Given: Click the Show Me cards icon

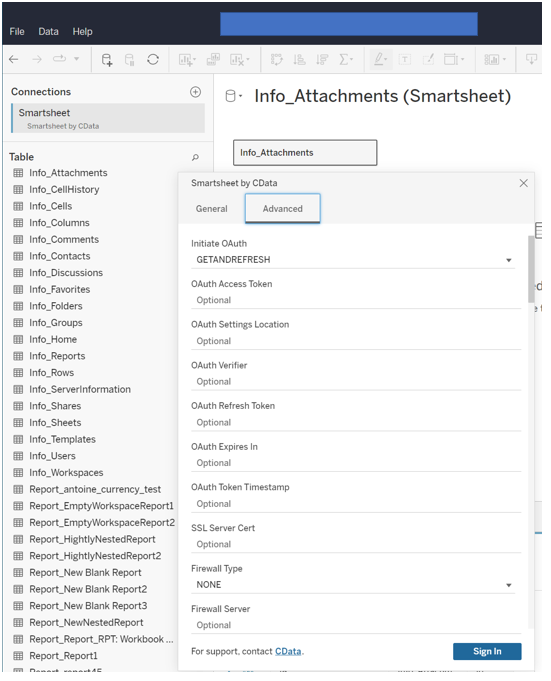Looking at the screenshot, I should point(495,60).
